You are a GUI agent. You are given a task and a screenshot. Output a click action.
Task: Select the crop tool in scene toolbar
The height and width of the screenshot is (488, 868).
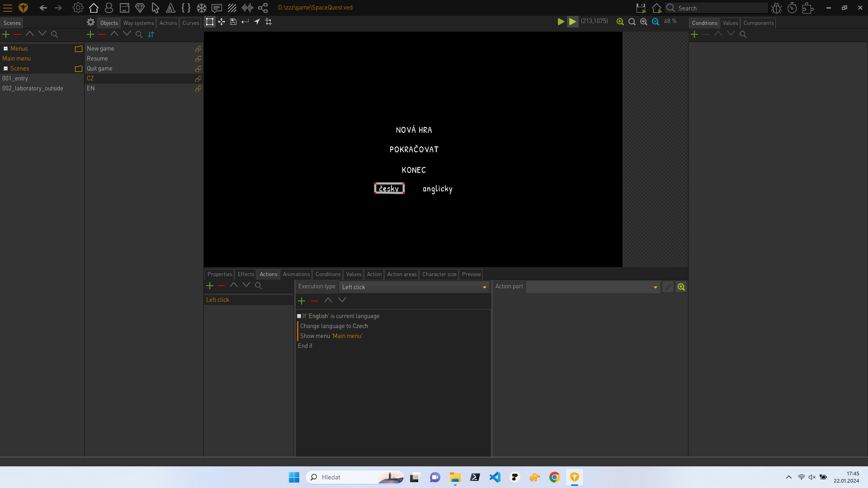coord(269,22)
